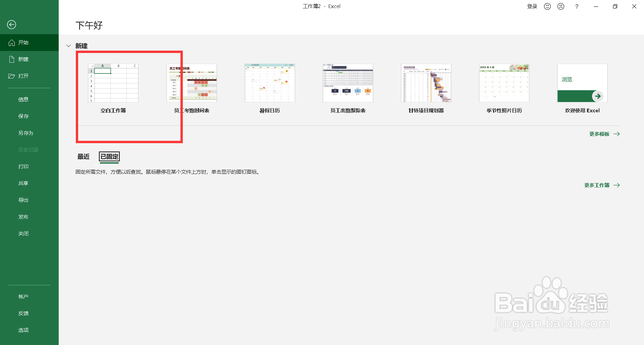Open the 欢迎使用 Excel tour tile

[582, 83]
